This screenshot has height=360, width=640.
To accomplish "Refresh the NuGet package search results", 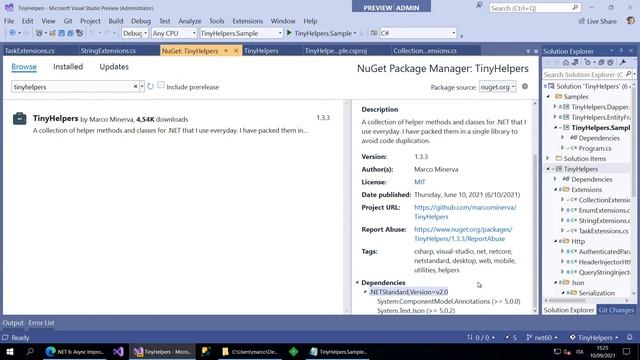I will (x=150, y=87).
